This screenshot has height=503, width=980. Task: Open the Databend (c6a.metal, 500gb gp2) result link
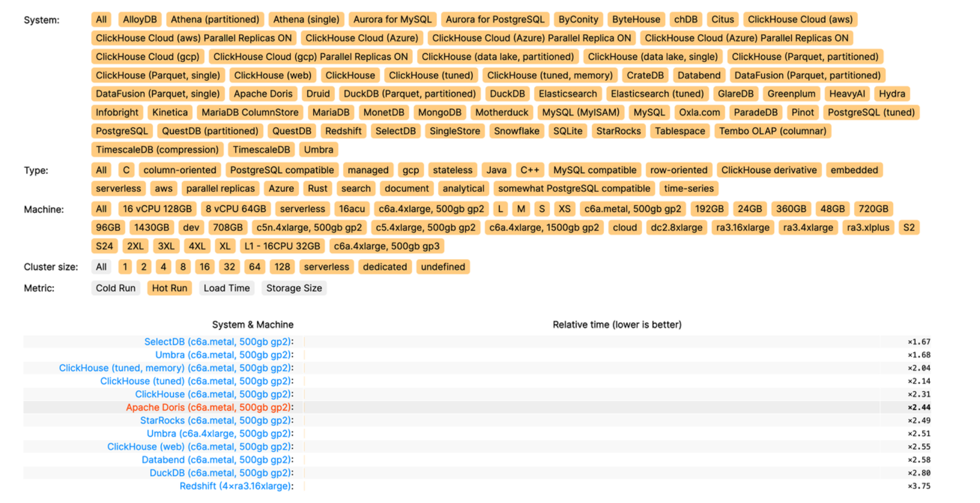[216, 460]
